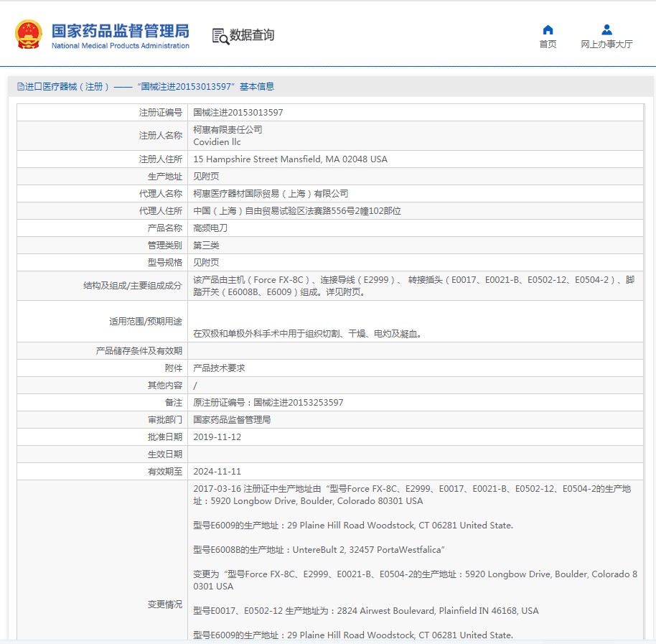Select address 15 Hampshire Street Mansfield
The width and height of the screenshot is (656, 644).
click(291, 159)
